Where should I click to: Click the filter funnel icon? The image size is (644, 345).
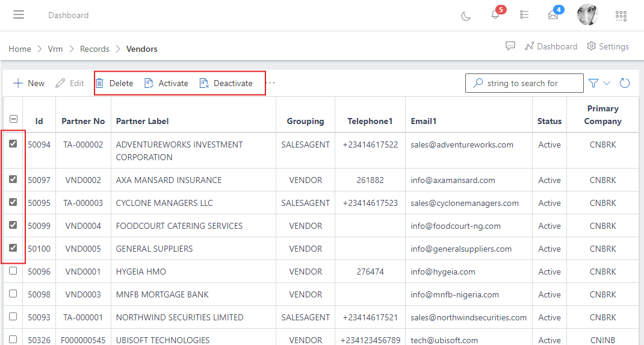tap(593, 83)
